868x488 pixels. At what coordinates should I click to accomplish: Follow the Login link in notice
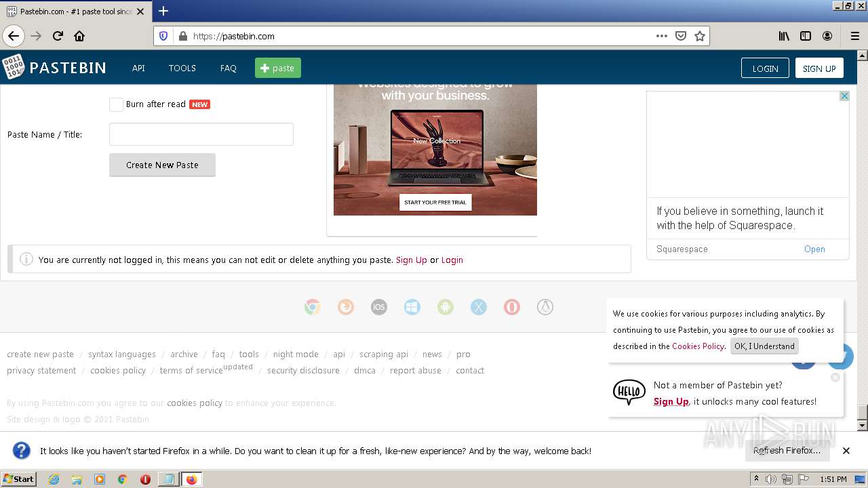[x=452, y=260]
